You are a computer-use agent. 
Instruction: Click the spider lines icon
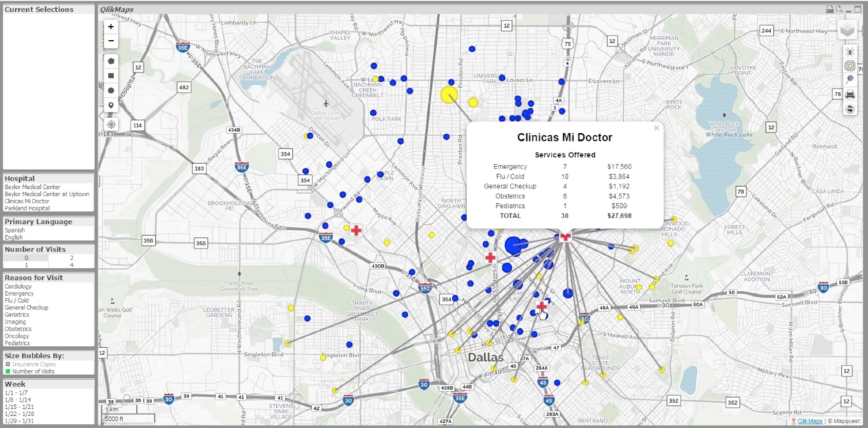pos(849,52)
